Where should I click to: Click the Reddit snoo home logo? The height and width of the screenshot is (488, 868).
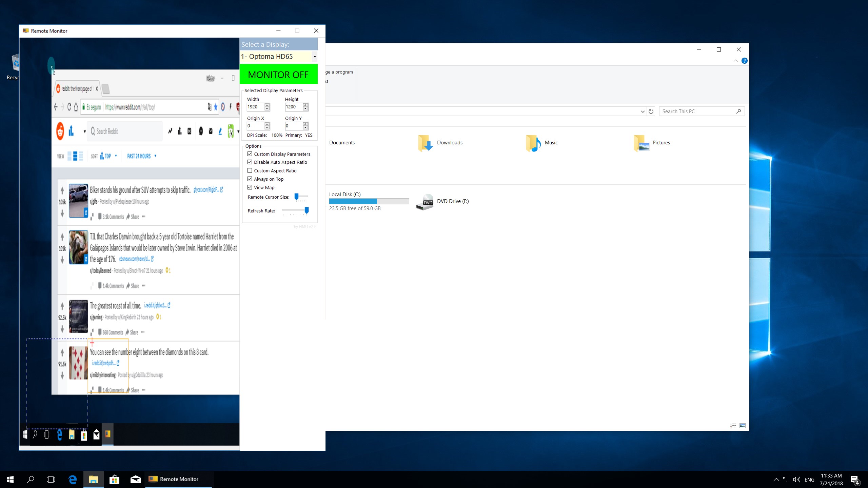(60, 131)
